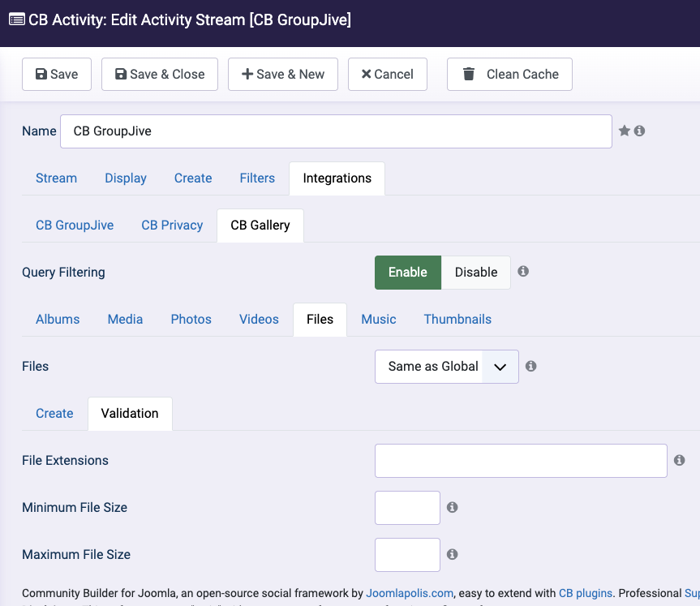
Task: Open the Joomlapolis.com link
Action: click(410, 593)
